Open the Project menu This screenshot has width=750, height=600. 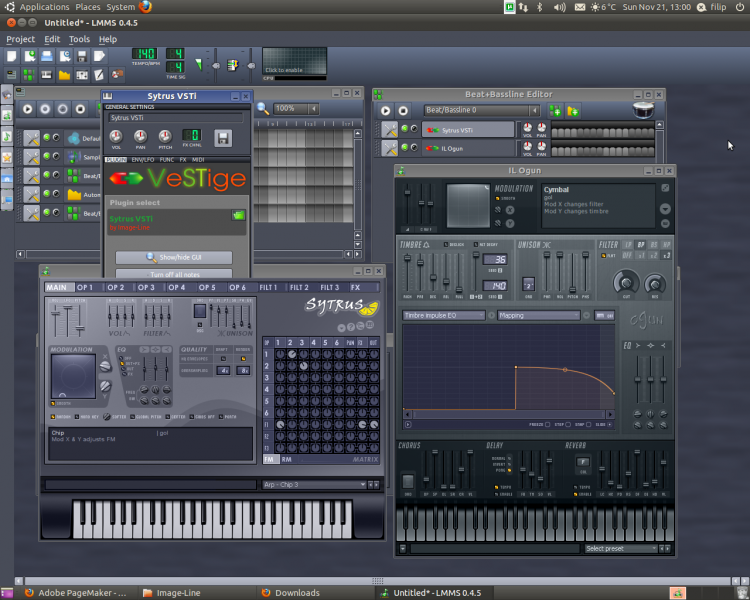click(21, 39)
